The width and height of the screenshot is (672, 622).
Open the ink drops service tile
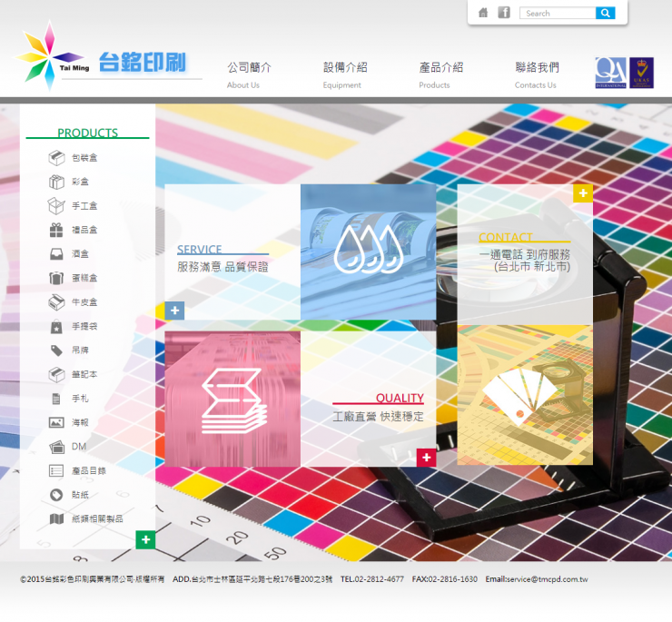pos(368,252)
